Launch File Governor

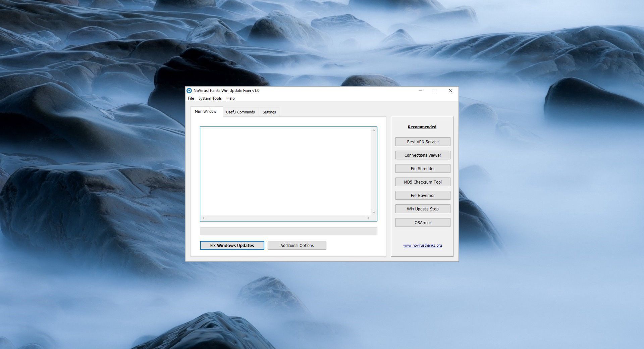422,195
